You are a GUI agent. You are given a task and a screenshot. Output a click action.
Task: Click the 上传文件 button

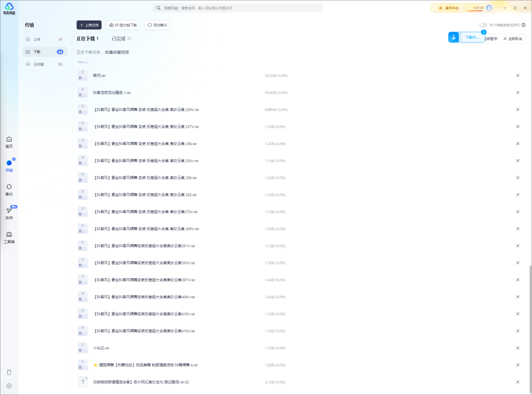pyautogui.click(x=89, y=25)
